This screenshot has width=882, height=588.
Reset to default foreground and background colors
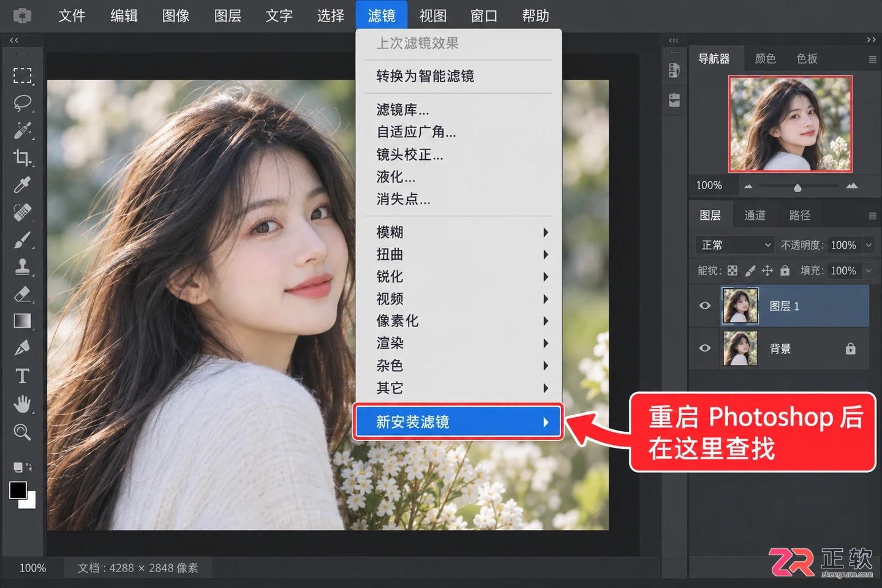coord(17,467)
